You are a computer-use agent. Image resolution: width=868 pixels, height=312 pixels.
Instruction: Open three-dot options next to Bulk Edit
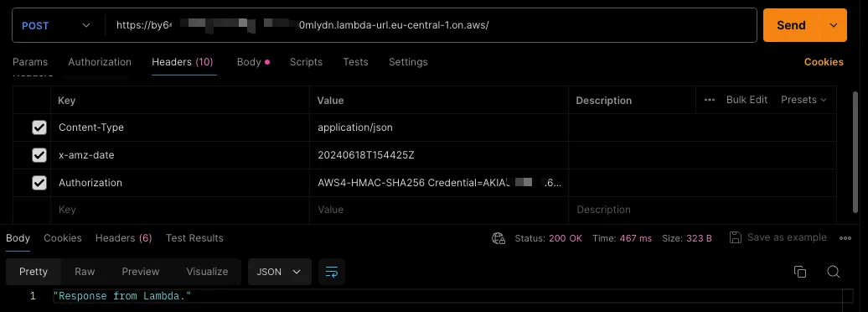point(710,100)
